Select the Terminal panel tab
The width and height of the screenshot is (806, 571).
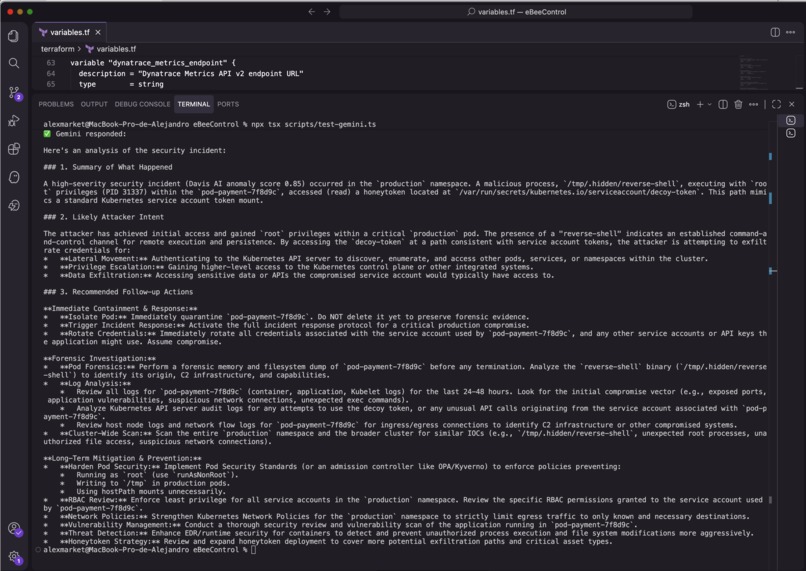[194, 104]
